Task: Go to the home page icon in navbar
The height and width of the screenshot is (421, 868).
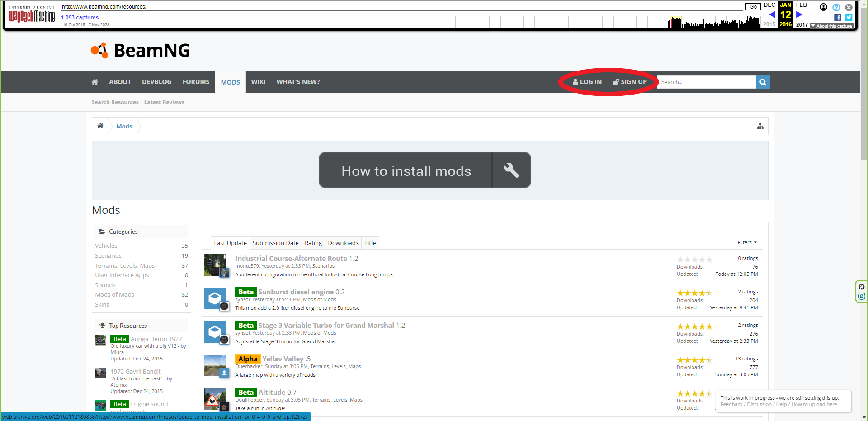Action: pos(95,82)
